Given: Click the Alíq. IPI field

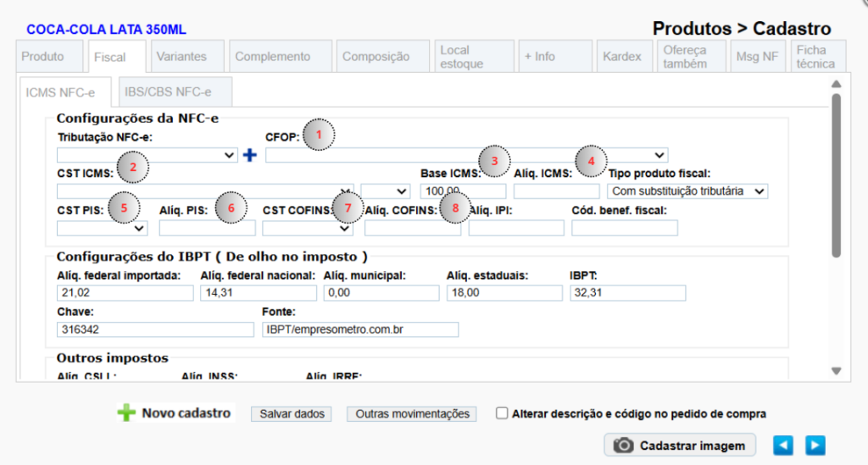Looking at the screenshot, I should coord(516,228).
